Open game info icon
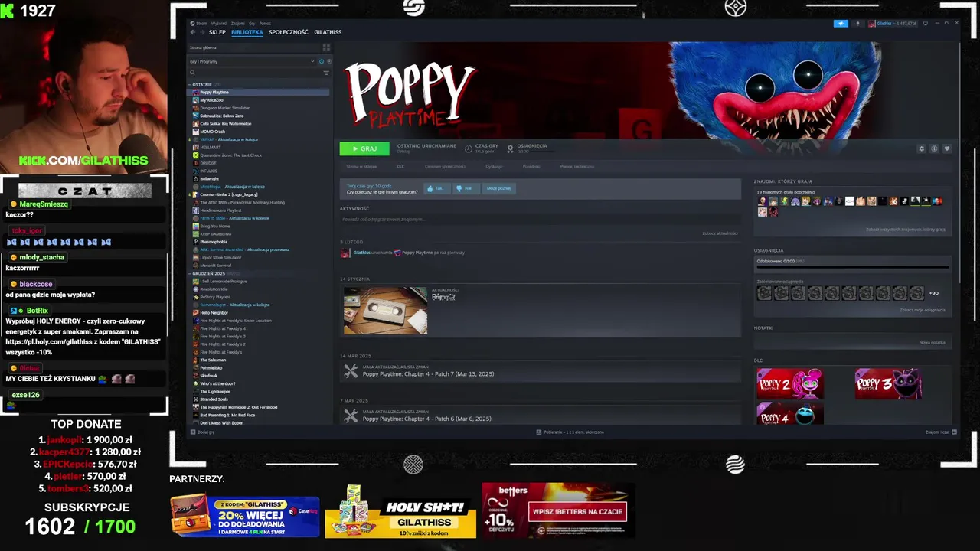This screenshot has width=980, height=551. [934, 148]
